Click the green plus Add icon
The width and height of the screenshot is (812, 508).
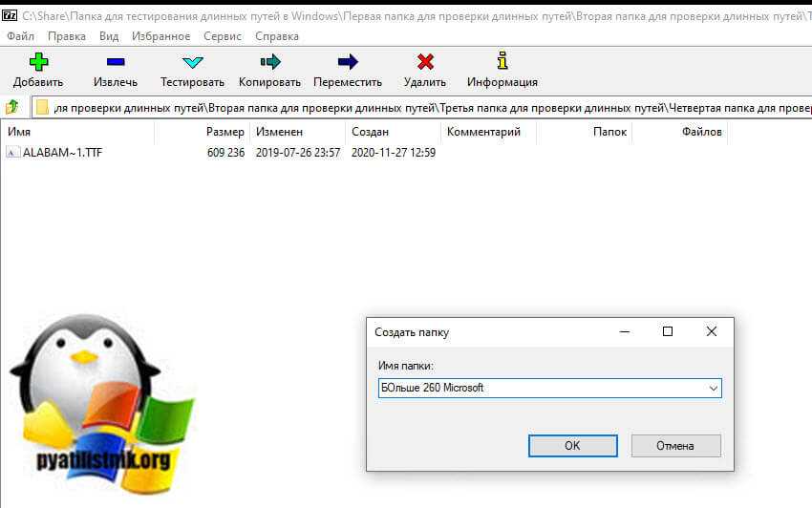click(38, 62)
